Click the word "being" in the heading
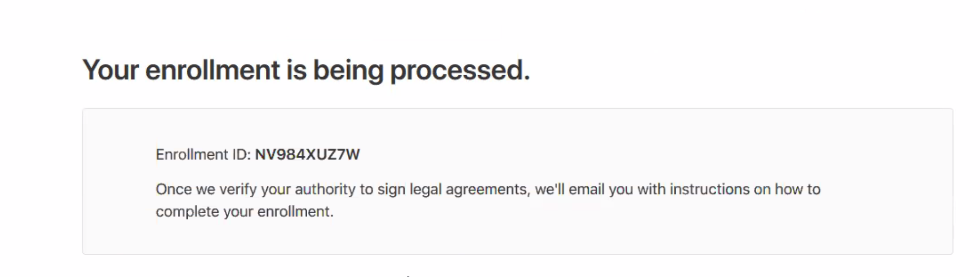This screenshot has width=980, height=277. [348, 70]
